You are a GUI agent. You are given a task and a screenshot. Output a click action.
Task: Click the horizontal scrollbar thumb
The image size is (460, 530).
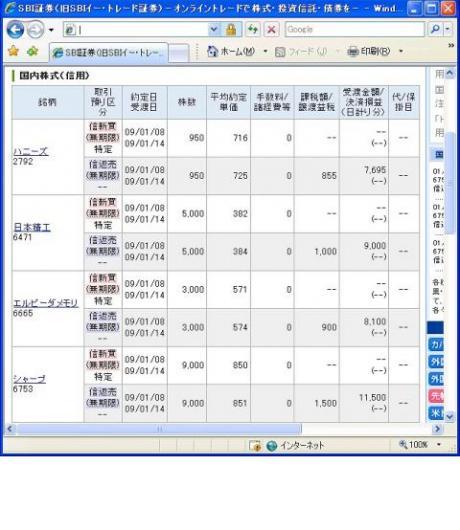(x=159, y=429)
